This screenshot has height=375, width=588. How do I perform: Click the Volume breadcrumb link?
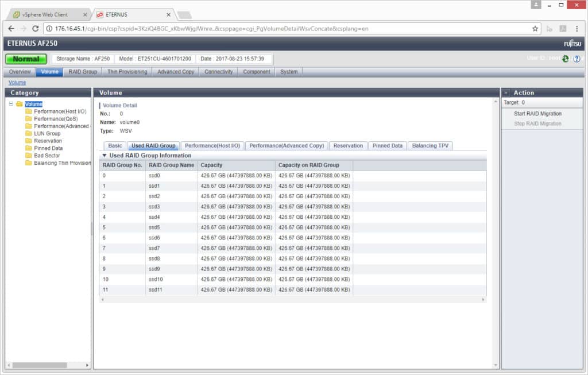coord(17,83)
